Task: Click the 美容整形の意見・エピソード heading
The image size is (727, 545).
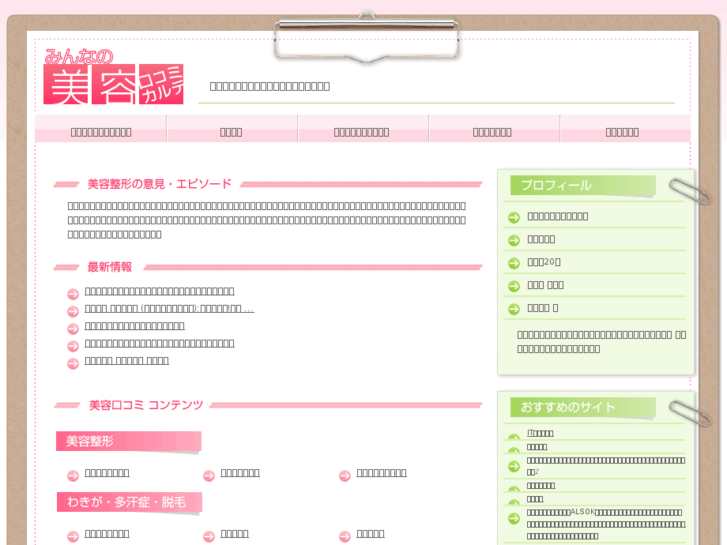Action: pyautogui.click(x=159, y=184)
